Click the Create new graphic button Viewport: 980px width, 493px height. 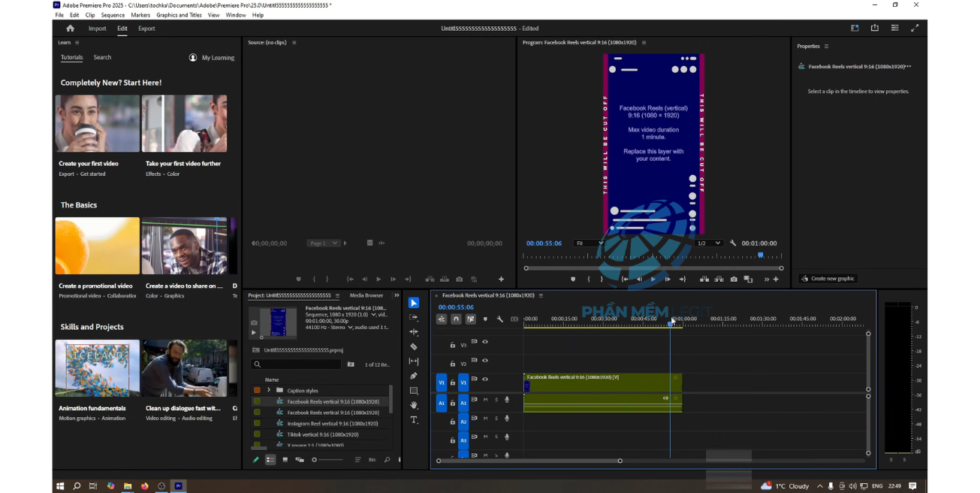click(827, 279)
